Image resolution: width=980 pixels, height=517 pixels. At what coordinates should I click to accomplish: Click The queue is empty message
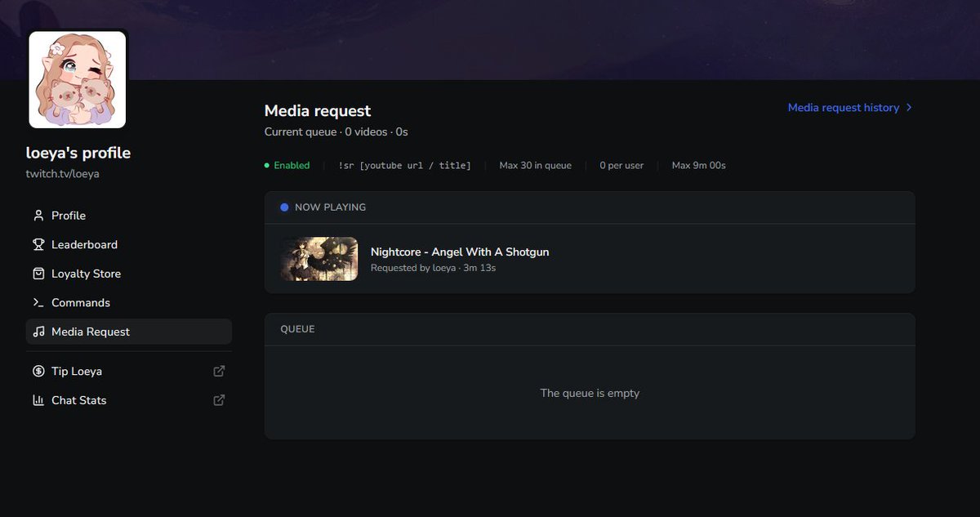(590, 393)
